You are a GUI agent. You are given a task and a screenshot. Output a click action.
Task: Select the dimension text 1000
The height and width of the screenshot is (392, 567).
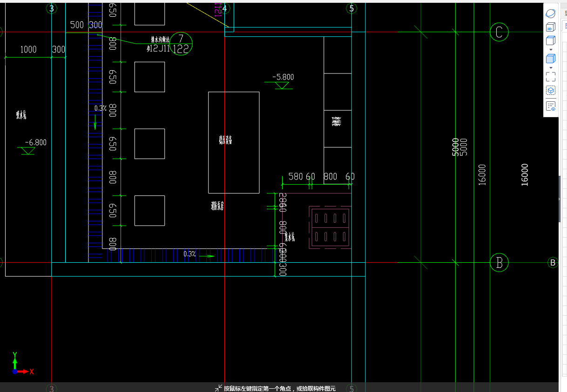coord(28,50)
